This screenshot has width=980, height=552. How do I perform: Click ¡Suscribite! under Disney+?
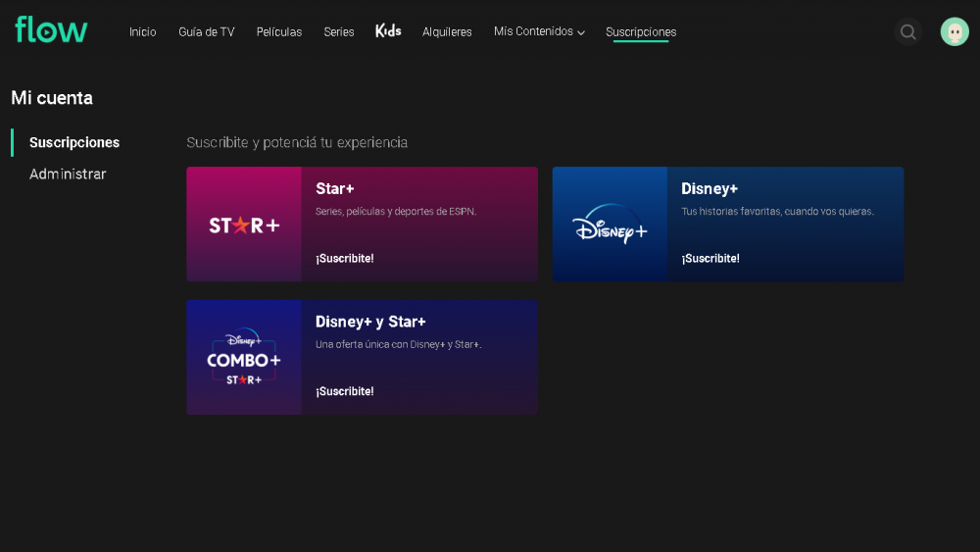pos(710,259)
